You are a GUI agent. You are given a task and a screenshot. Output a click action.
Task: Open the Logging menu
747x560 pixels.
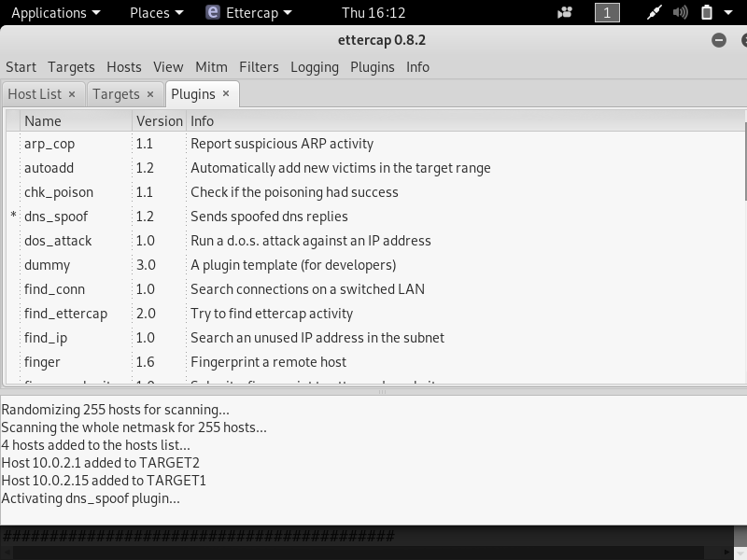coord(315,67)
